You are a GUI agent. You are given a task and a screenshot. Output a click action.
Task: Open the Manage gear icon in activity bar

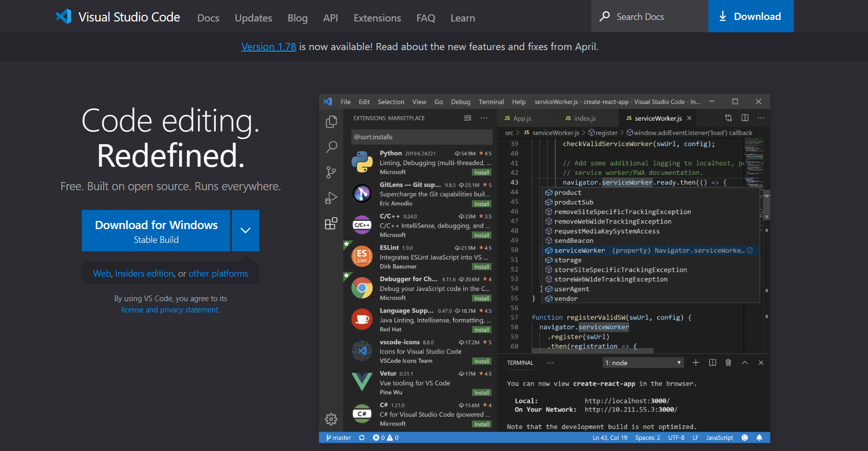pyautogui.click(x=331, y=419)
